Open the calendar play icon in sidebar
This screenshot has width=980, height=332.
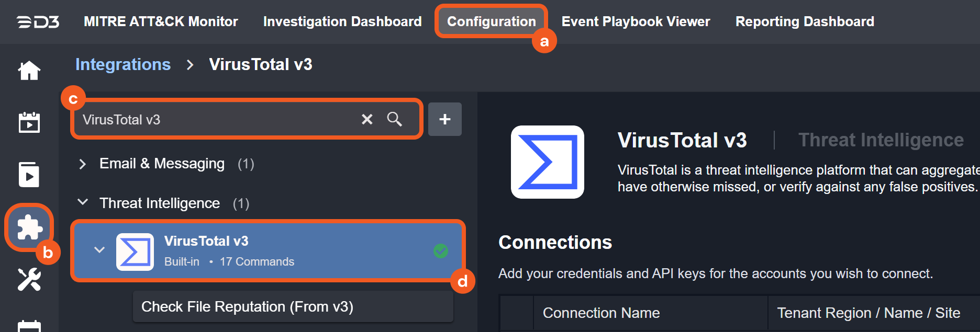click(29, 122)
